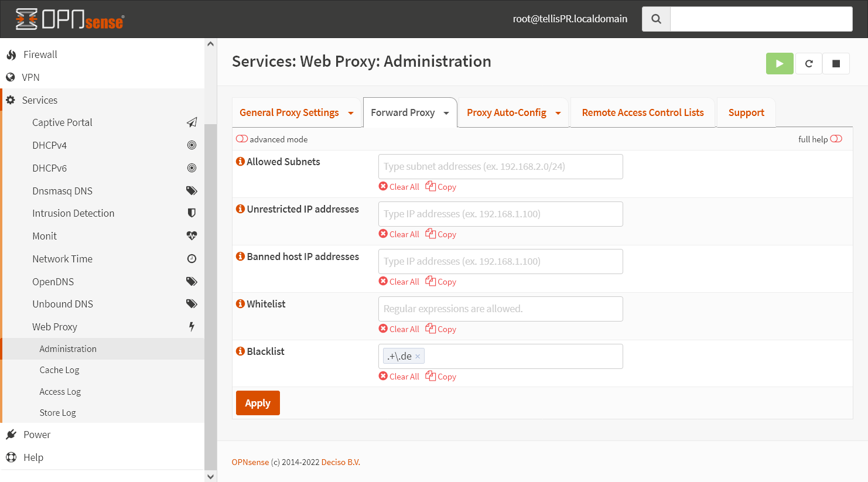This screenshot has width=868, height=482.
Task: Click the DHCPv4 broadcast icon
Action: 192,145
